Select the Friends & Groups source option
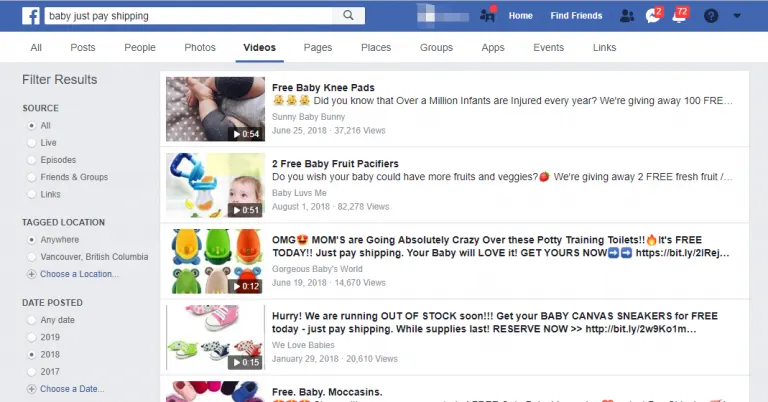The image size is (768, 402). pyautogui.click(x=32, y=177)
